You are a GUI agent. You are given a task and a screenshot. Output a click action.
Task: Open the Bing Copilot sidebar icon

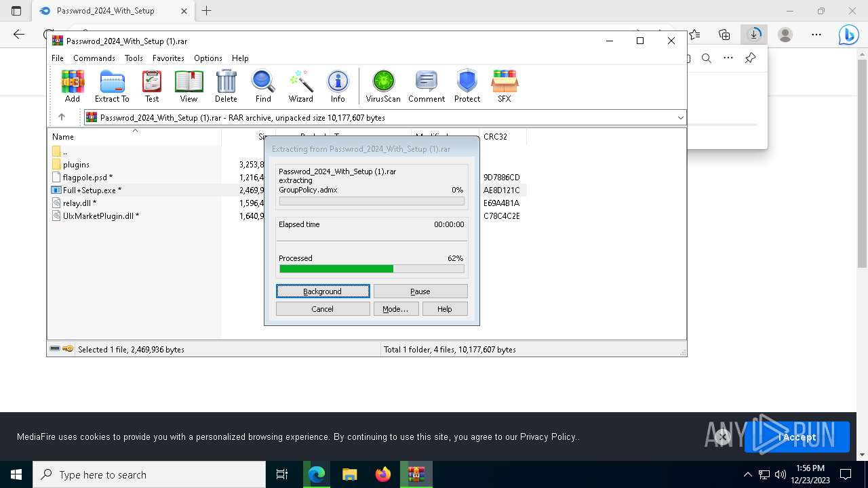848,35
